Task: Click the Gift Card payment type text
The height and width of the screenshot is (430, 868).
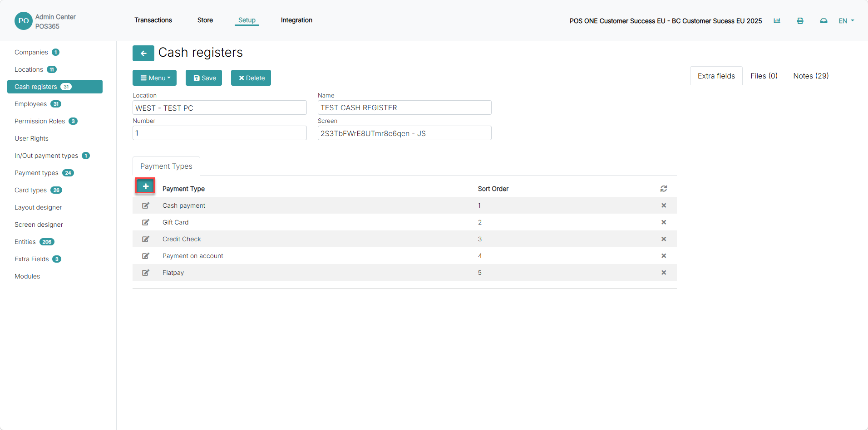Action: [175, 222]
